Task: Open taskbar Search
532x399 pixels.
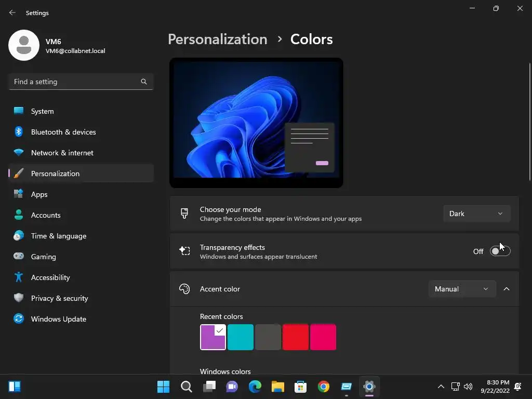Action: [x=187, y=387]
